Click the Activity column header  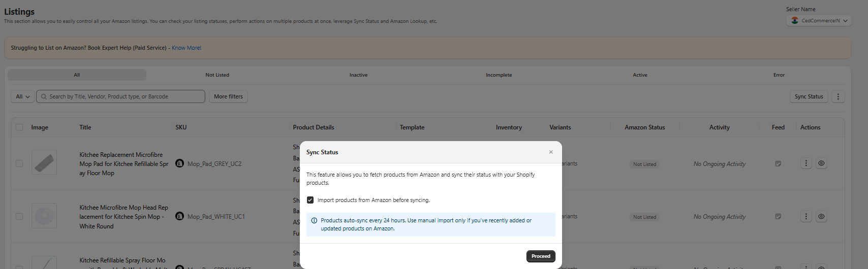point(719,127)
